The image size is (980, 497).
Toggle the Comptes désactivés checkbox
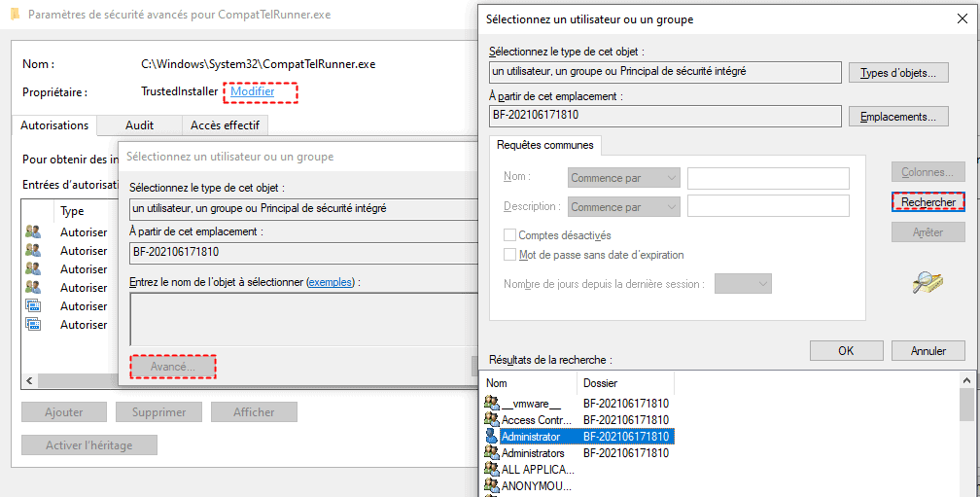[510, 235]
